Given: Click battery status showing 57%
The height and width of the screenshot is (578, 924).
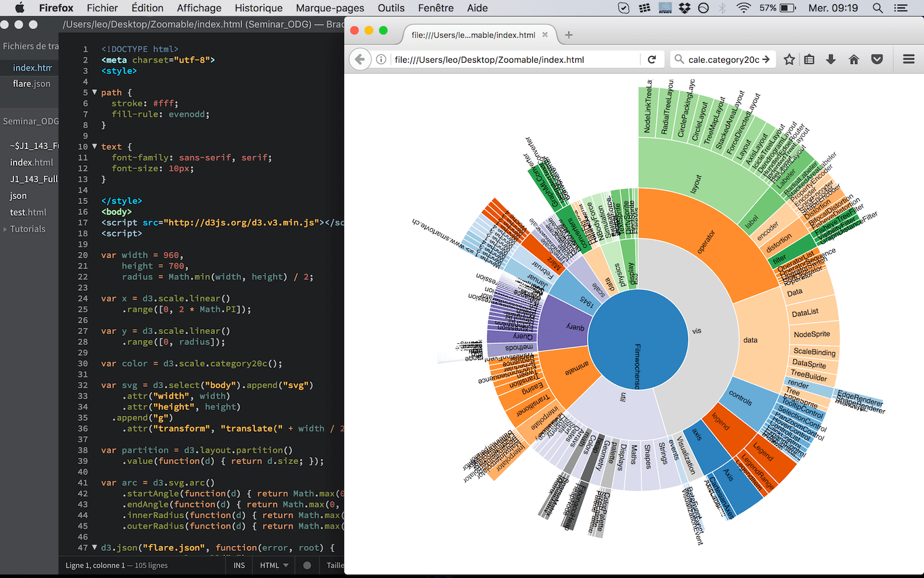Looking at the screenshot, I should [777, 8].
